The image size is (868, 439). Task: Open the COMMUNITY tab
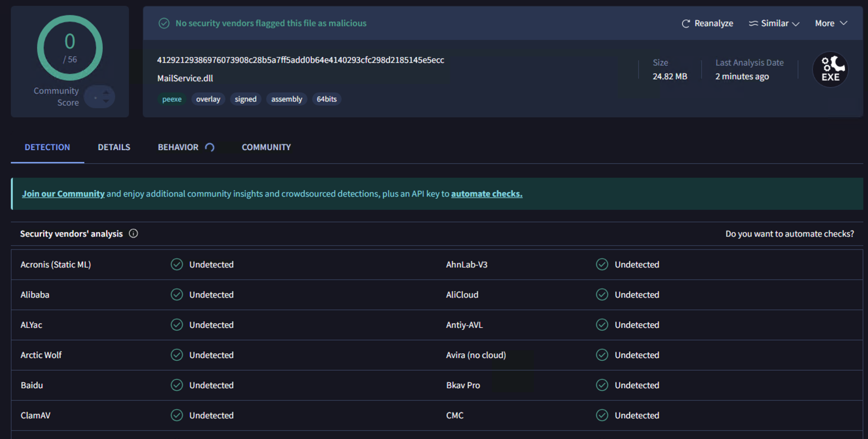[266, 147]
